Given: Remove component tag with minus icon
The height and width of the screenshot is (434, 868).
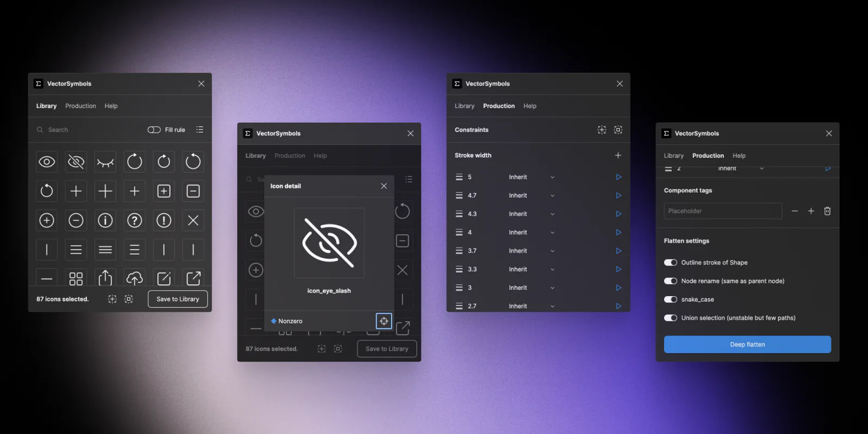Looking at the screenshot, I should click(x=795, y=211).
